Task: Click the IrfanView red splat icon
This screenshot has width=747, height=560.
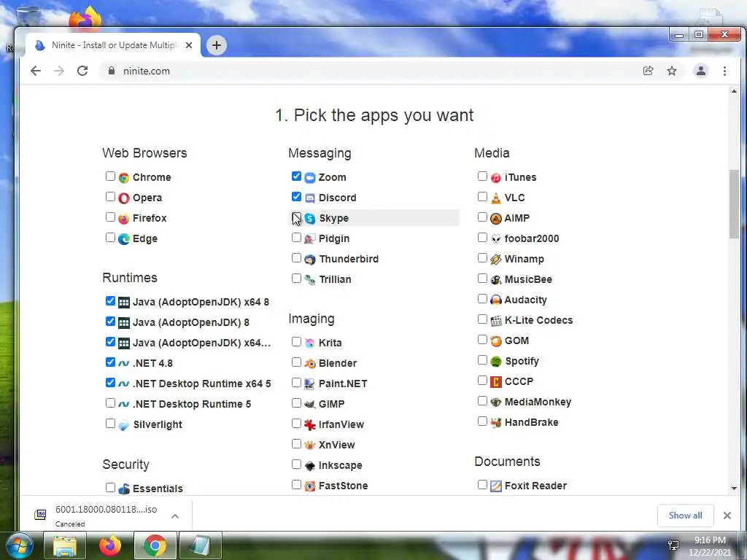Action: (x=309, y=425)
